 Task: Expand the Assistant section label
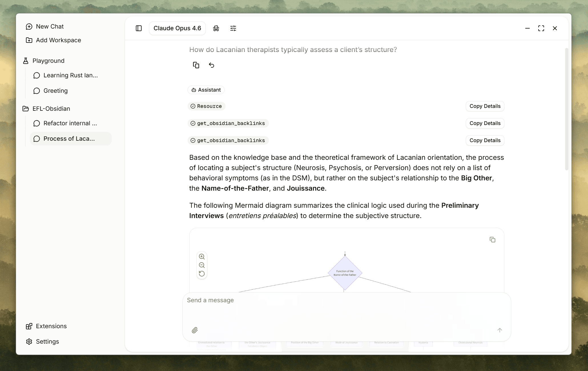click(x=206, y=90)
